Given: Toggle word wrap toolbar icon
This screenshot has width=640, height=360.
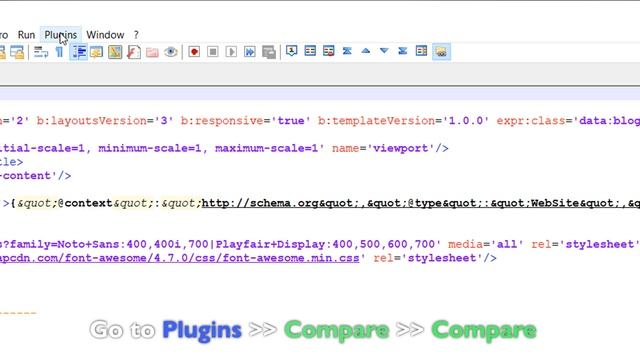Looking at the screenshot, I should click(x=41, y=52).
